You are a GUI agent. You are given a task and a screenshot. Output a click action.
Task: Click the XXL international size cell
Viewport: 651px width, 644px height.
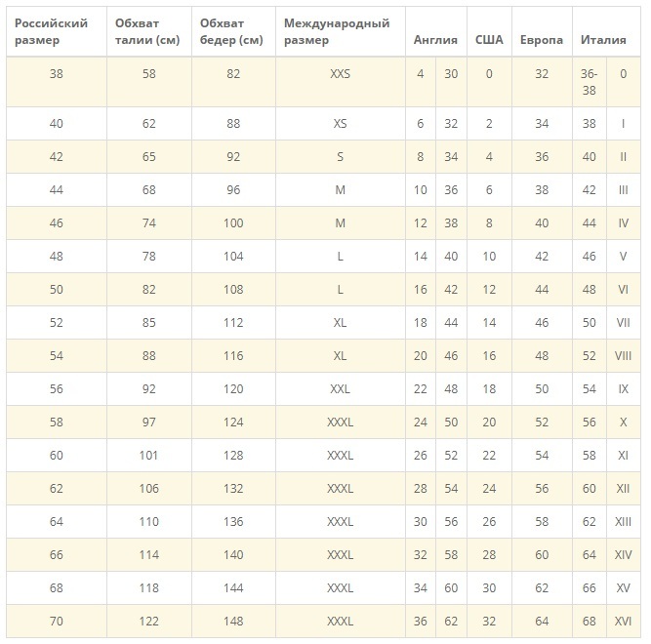[341, 389]
